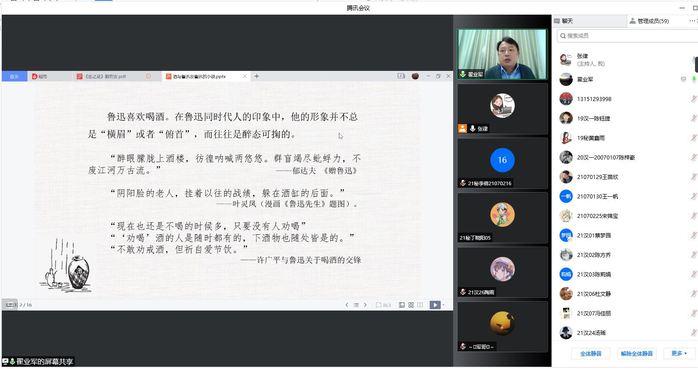Switch to the 管理成员(59) tab
Screen dimensions: 698x369
pyautogui.click(x=649, y=21)
